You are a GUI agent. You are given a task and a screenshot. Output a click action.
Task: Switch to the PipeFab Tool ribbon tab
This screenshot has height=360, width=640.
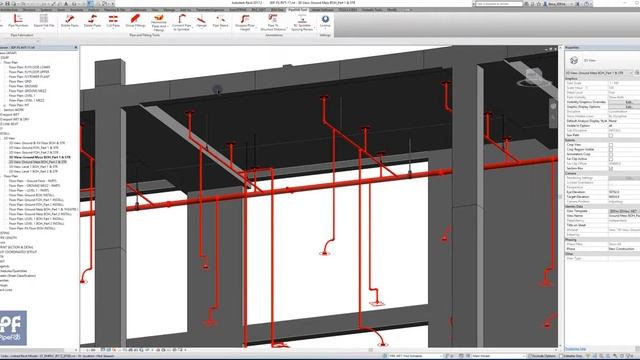click(297, 9)
